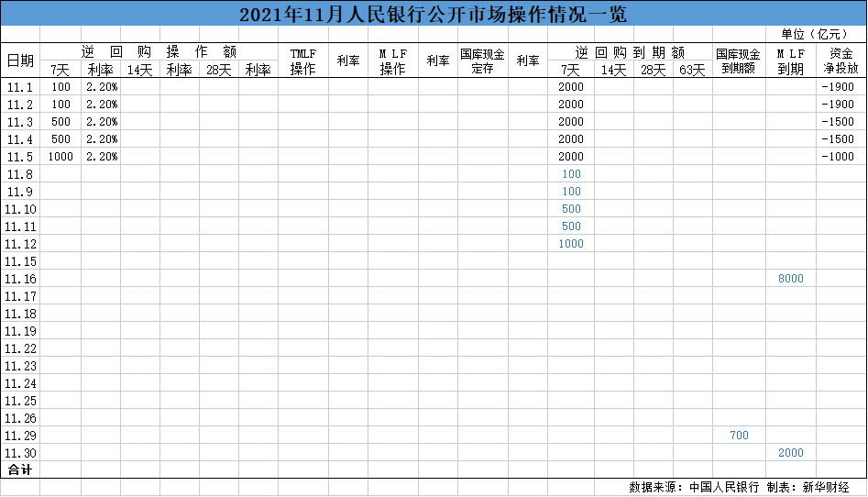Click the "逆回购操作额" merged header

[x=159, y=52]
